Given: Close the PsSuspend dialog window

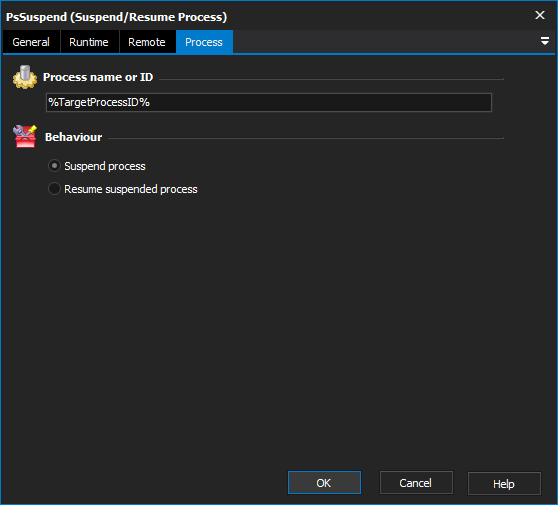Looking at the screenshot, I should (540, 15).
